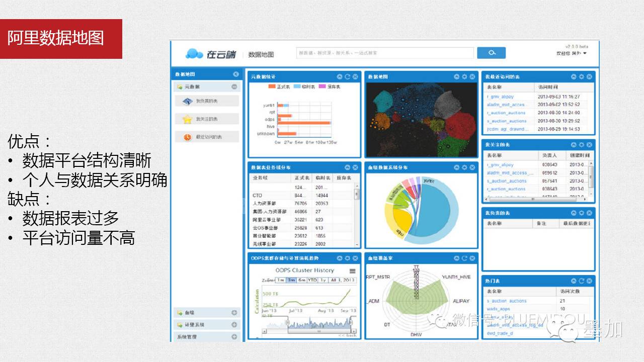Open jrcdm_agr_drawnd table link

point(508,129)
